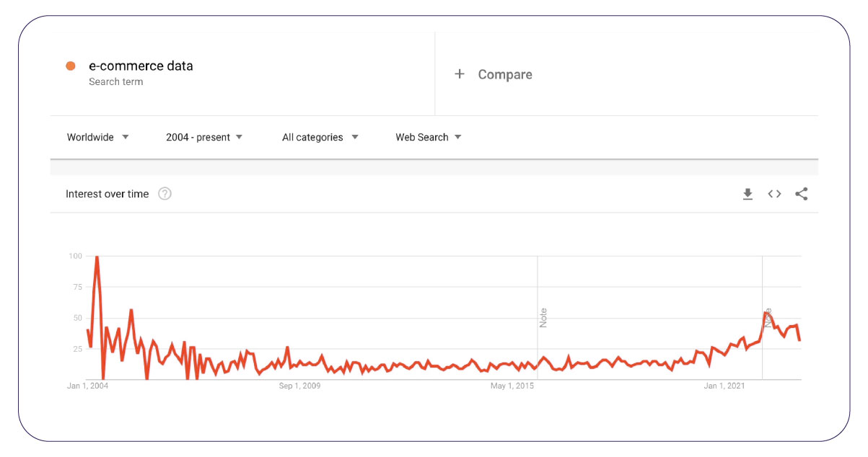Click the Jan 1, 2004 axis label
The width and height of the screenshot is (868, 457).
click(x=88, y=386)
